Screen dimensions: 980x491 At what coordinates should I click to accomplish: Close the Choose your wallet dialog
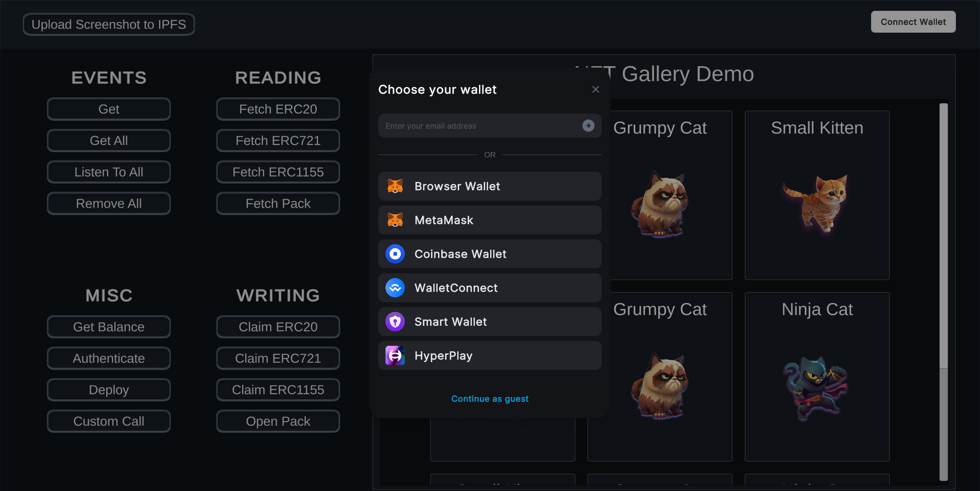[595, 89]
